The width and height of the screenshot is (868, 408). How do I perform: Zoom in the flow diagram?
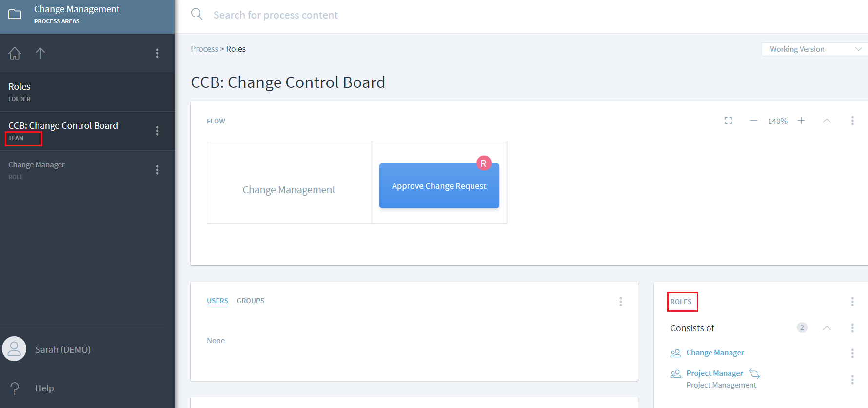801,121
